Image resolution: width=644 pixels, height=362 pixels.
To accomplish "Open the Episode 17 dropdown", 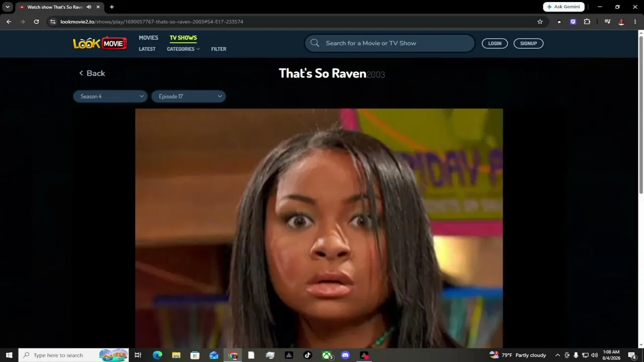I will 189,97.
